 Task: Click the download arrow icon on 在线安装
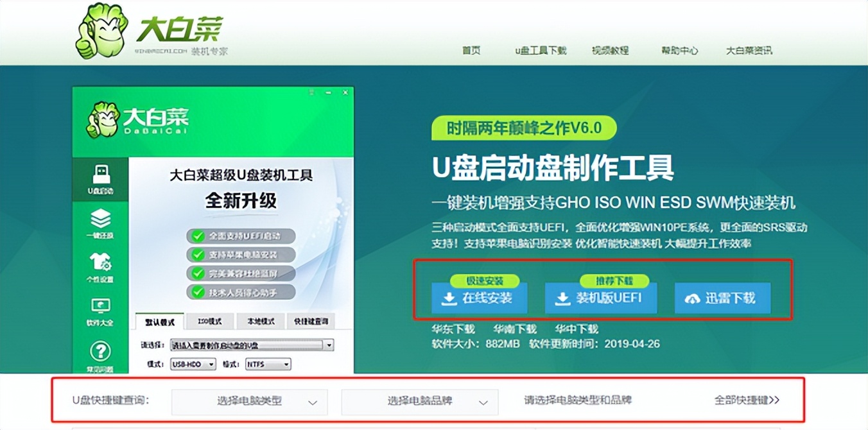(x=450, y=298)
